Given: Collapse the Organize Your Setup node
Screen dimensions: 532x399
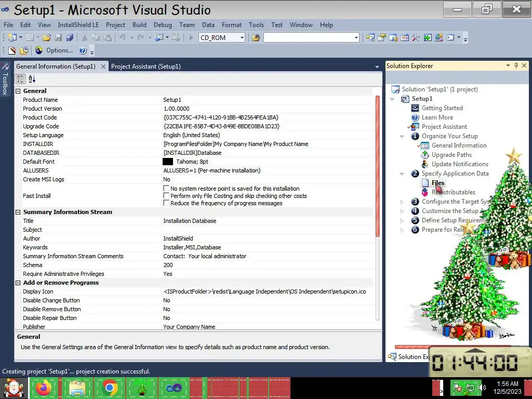Looking at the screenshot, I should coord(402,137).
